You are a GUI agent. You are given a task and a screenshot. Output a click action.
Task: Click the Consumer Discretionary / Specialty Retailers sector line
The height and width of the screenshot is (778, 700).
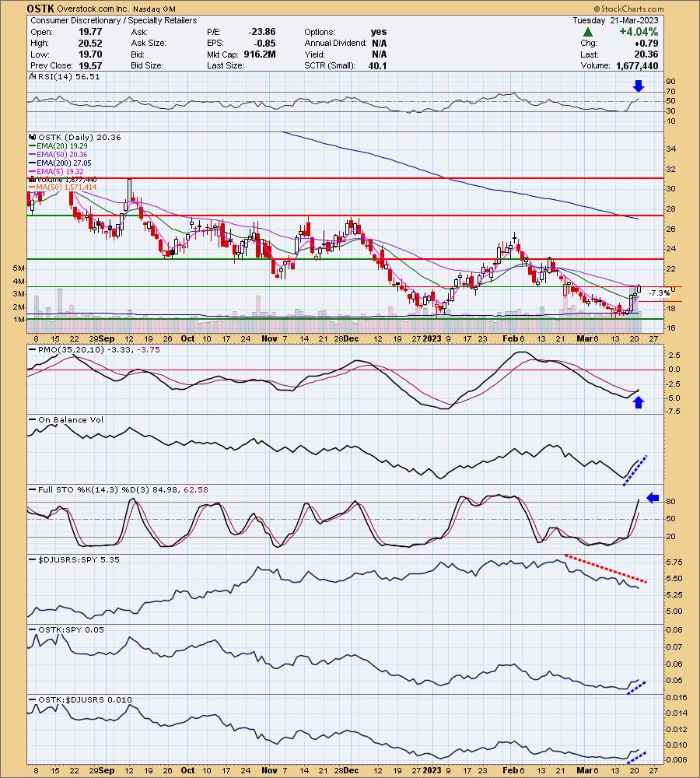[114, 20]
